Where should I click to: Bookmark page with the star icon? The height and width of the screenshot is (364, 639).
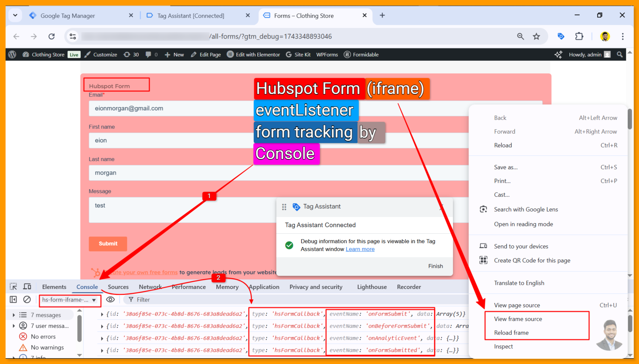tap(536, 36)
